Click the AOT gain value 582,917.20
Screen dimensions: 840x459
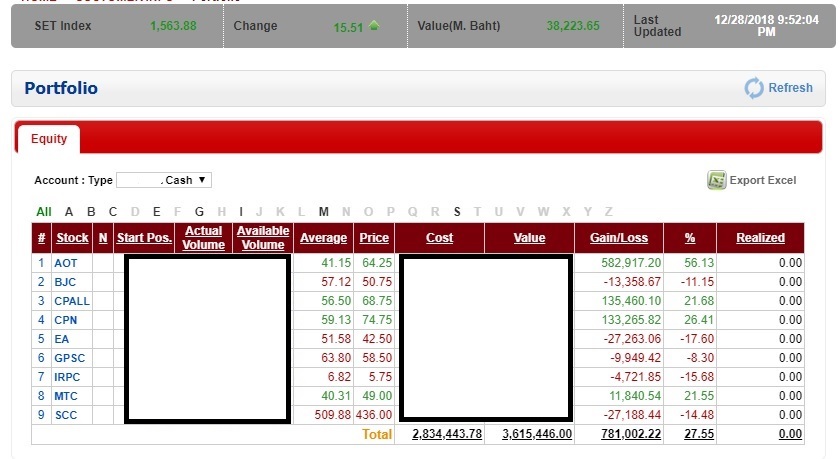[631, 263]
